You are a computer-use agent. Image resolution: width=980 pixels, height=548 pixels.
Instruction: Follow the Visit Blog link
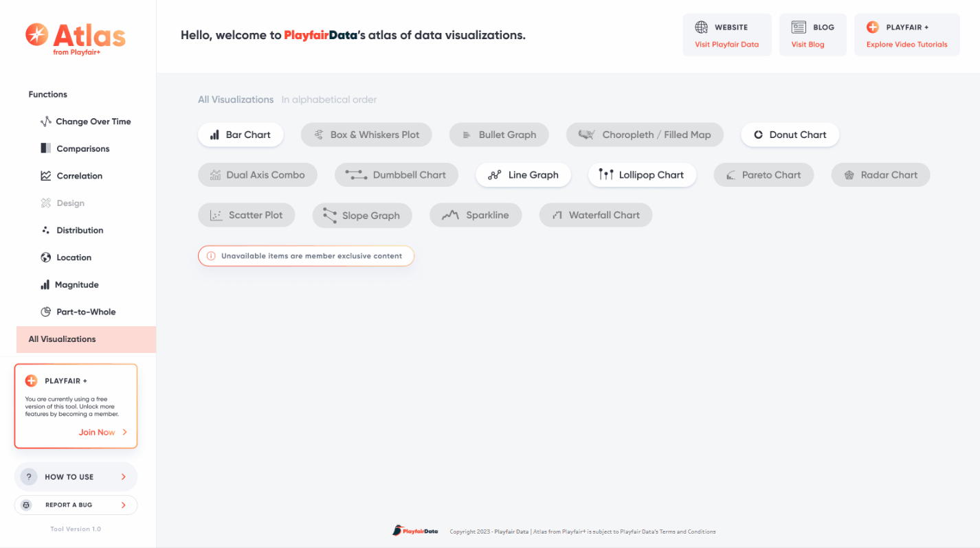click(x=808, y=45)
